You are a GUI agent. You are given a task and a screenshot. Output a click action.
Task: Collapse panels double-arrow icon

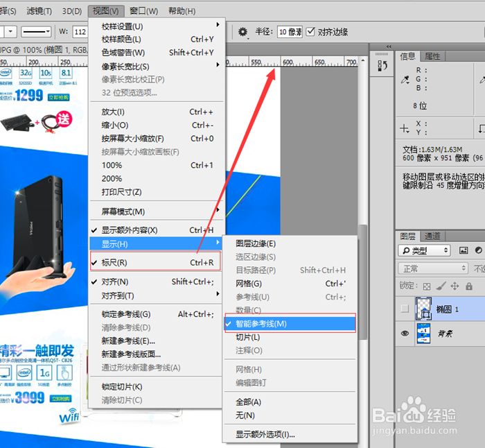389,46
